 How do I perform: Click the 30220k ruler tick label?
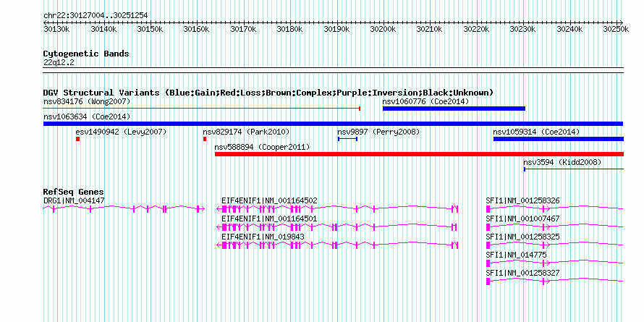click(x=477, y=29)
